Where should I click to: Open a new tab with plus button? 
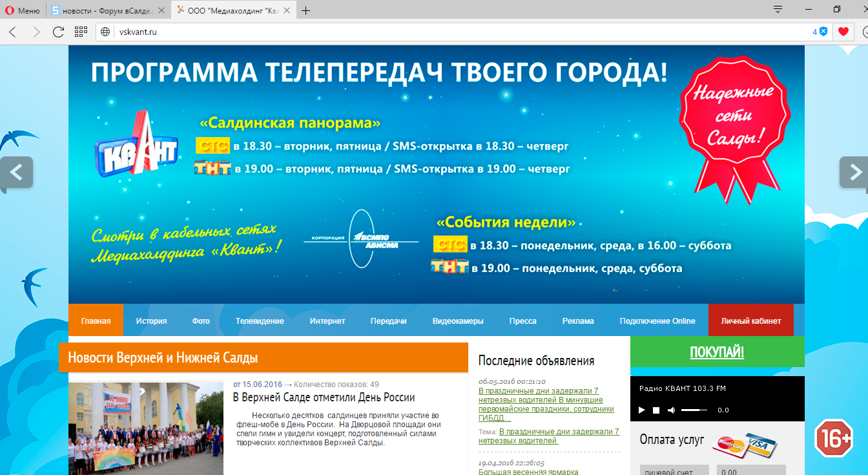tap(306, 10)
